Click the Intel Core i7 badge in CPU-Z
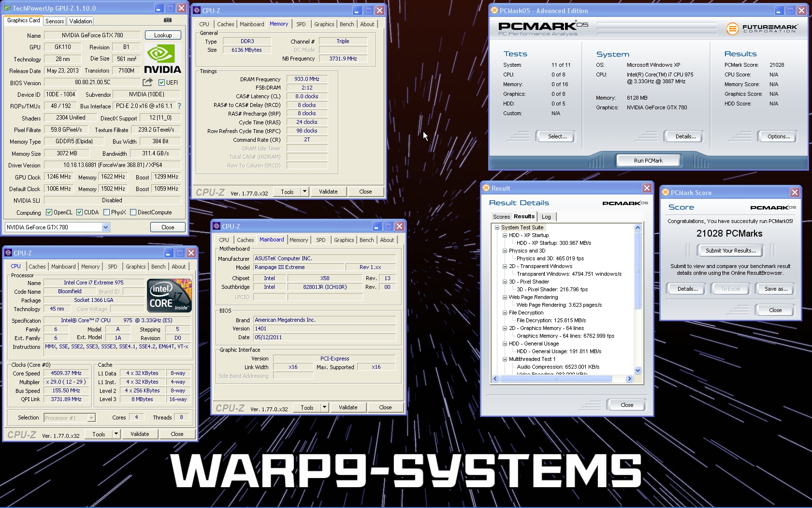 169,295
